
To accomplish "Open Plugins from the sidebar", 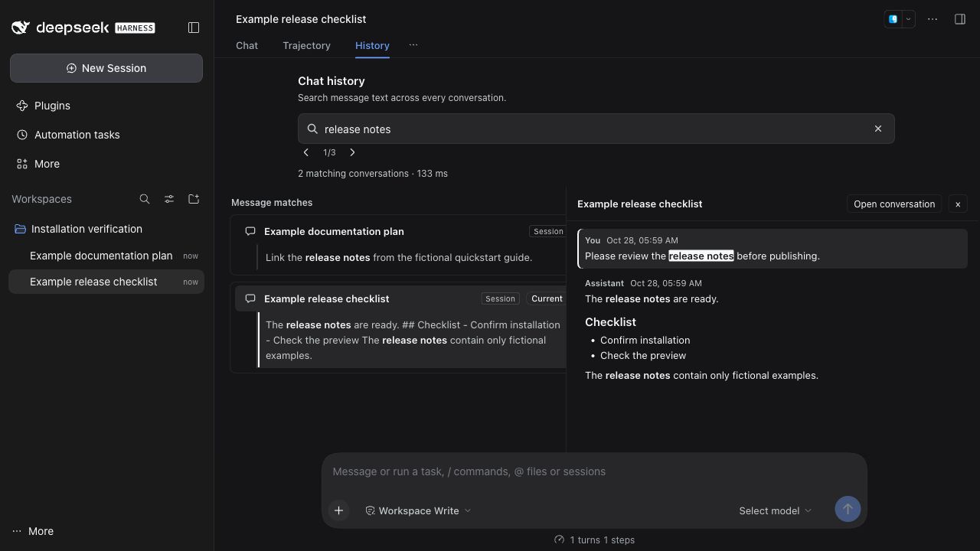I will click(106, 106).
